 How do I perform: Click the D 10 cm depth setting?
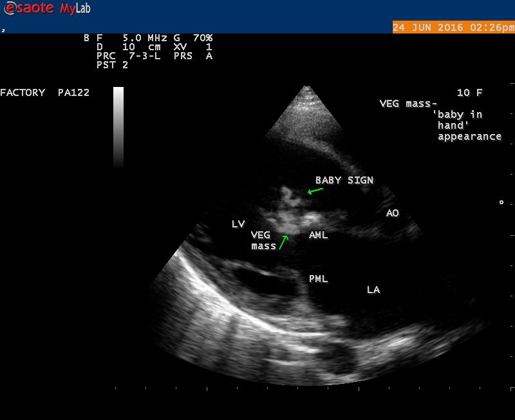pyautogui.click(x=128, y=47)
